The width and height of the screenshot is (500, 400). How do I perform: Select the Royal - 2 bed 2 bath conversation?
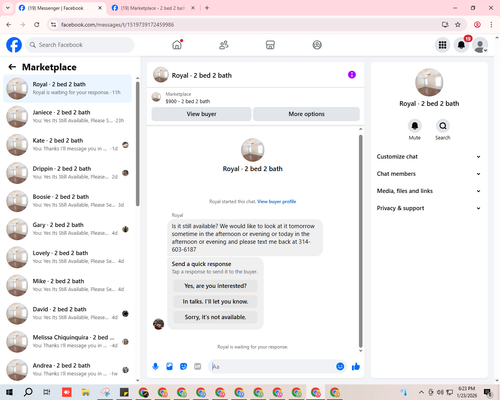pyautogui.click(x=67, y=89)
